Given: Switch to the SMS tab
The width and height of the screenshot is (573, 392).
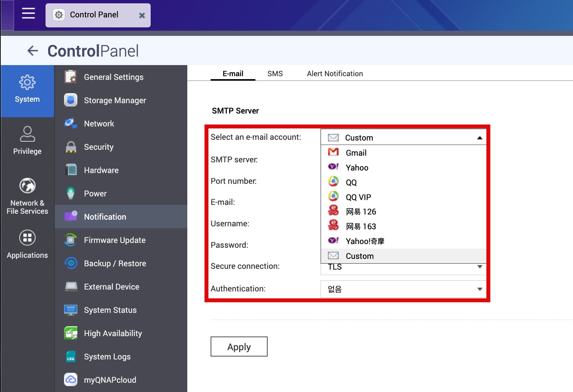Looking at the screenshot, I should [x=275, y=74].
